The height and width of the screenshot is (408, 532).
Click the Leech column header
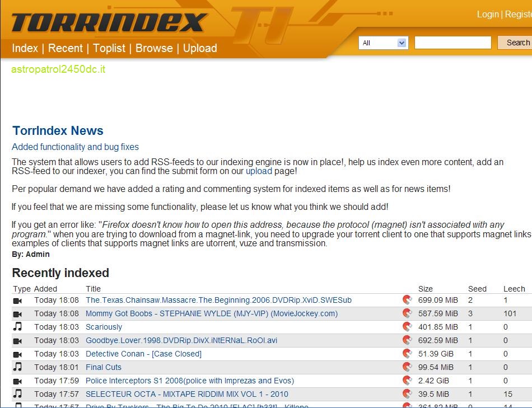click(x=514, y=289)
